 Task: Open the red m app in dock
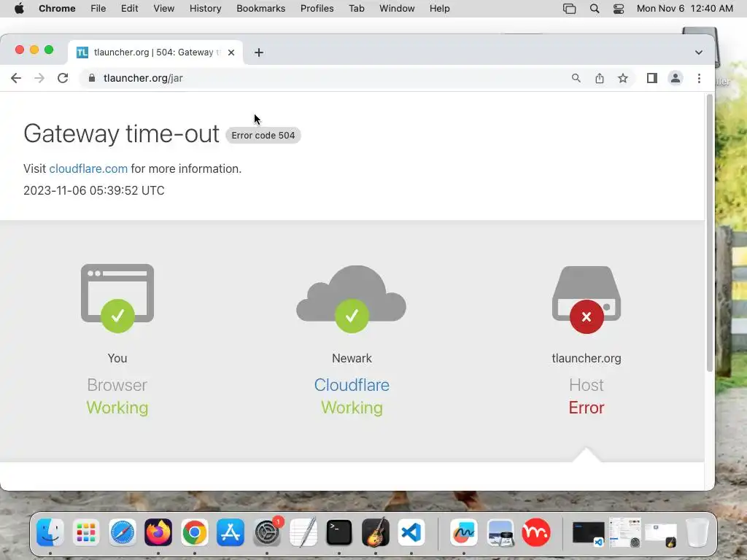(536, 532)
